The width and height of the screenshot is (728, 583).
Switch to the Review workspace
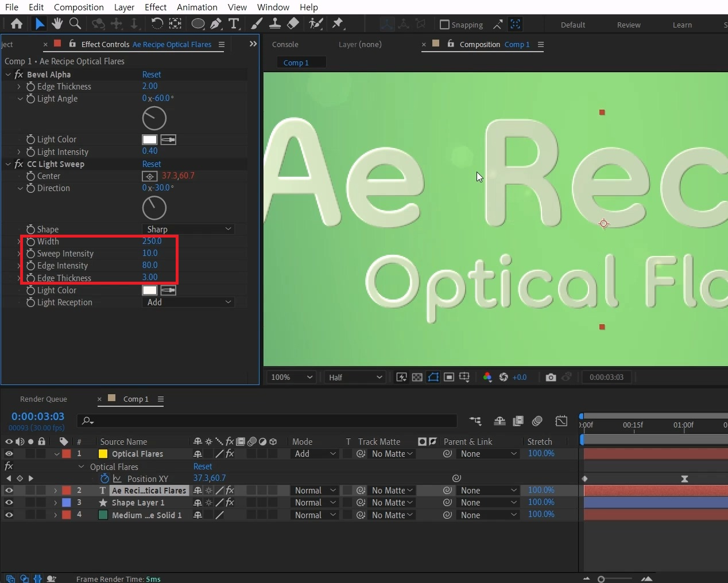pyautogui.click(x=629, y=25)
